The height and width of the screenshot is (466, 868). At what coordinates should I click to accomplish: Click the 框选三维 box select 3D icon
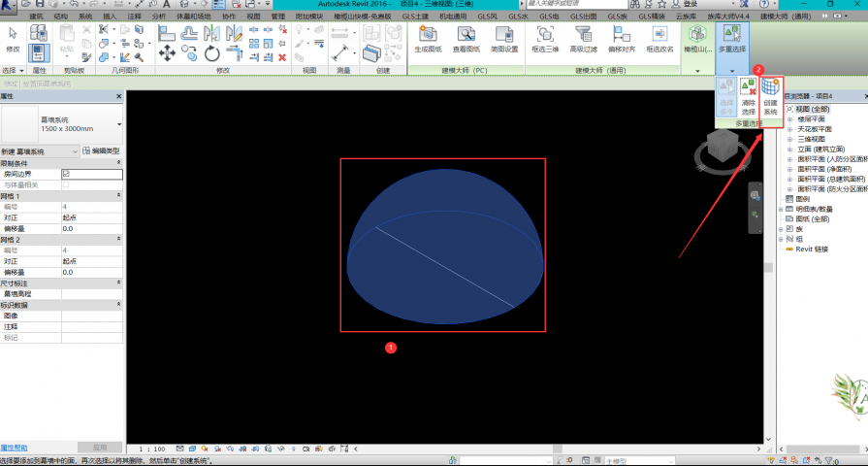click(545, 39)
